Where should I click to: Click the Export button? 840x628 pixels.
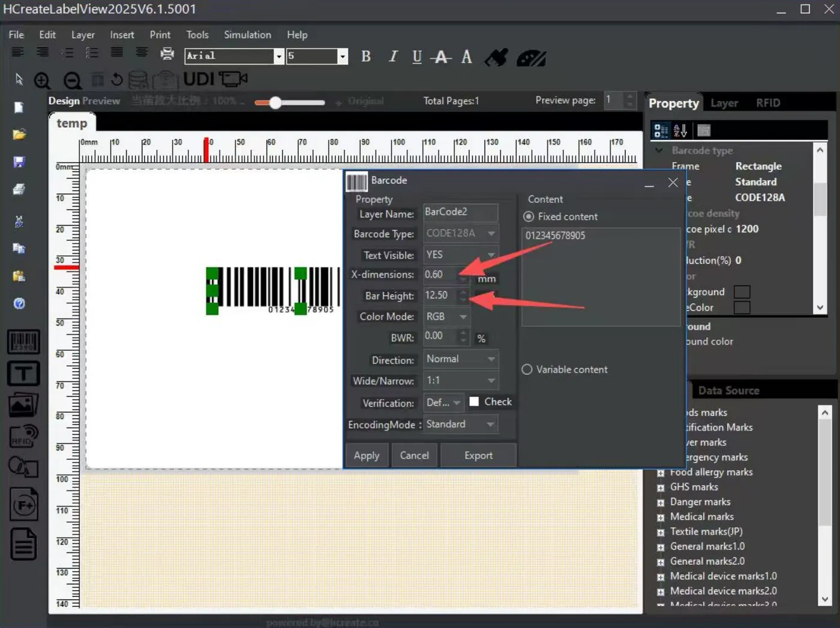click(x=478, y=456)
